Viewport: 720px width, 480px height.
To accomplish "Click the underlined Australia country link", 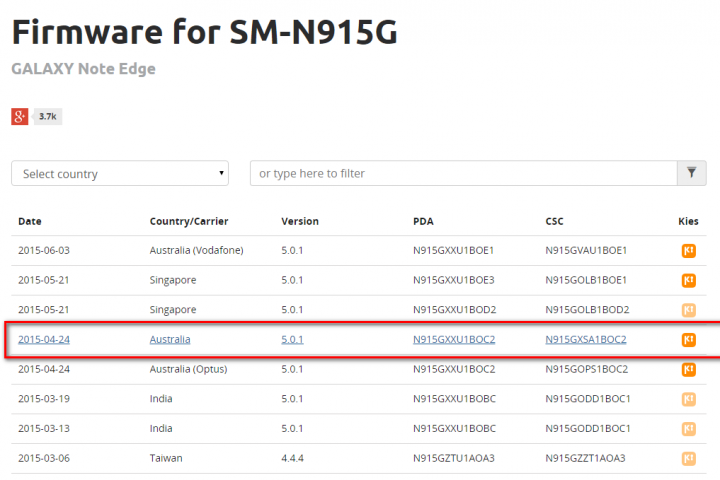I will [x=170, y=339].
